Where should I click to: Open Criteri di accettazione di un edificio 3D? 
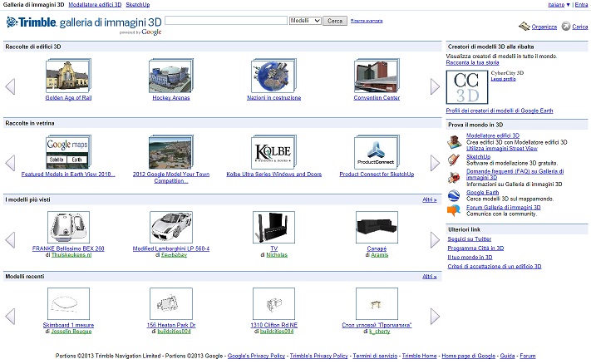[495, 266]
